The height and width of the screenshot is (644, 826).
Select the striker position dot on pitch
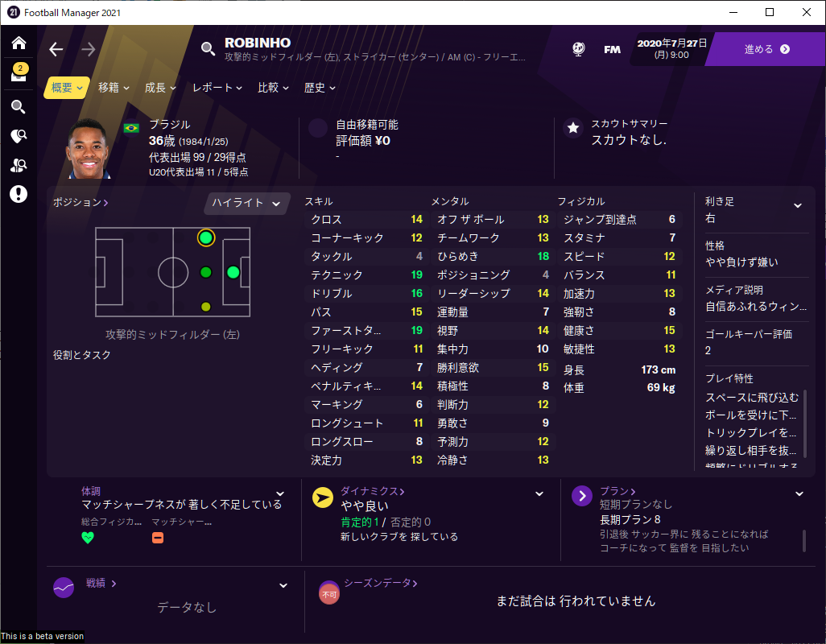233,272
